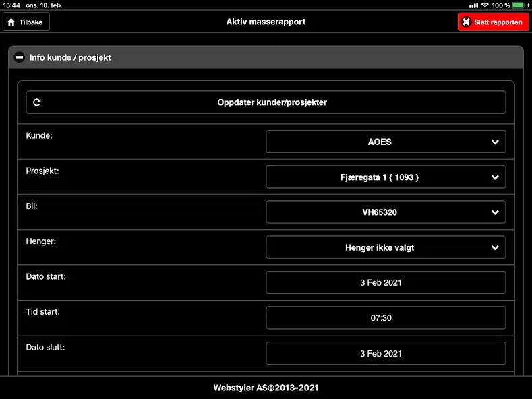Click the Webstyler AS©2013-2021 footer text
This screenshot has height=399, width=532.
click(266, 388)
